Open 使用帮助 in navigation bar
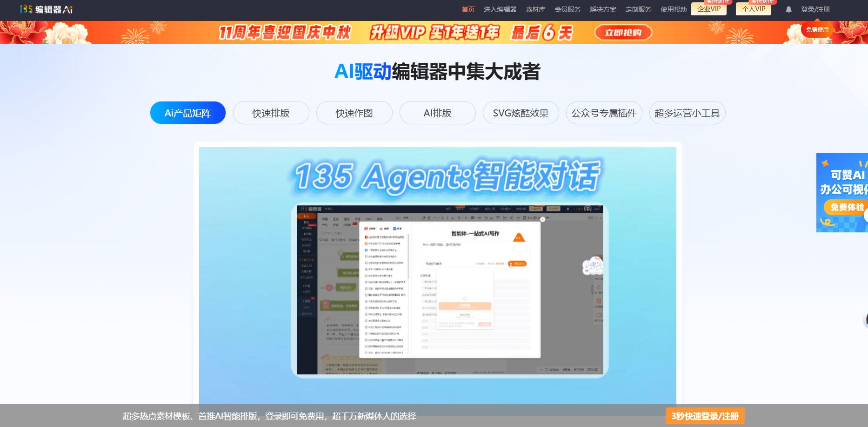The width and height of the screenshot is (868, 427). tap(673, 9)
